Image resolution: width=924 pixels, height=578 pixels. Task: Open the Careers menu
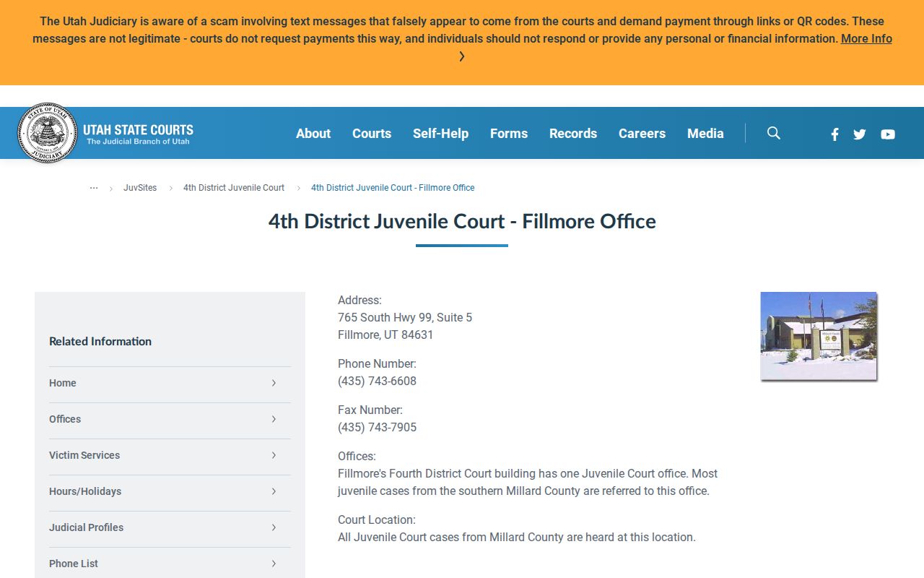coord(642,134)
